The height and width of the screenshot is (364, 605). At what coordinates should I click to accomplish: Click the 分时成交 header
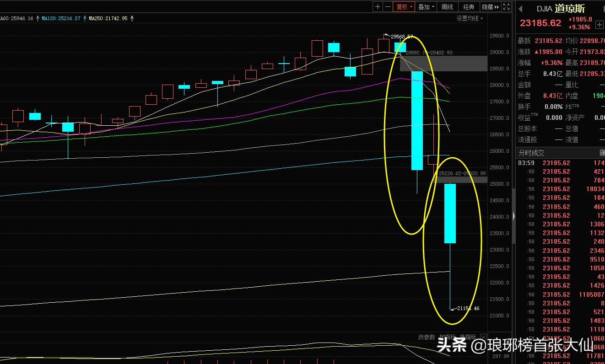point(531,153)
